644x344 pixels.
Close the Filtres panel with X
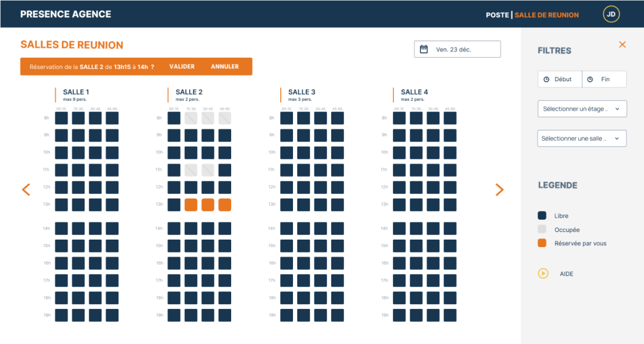(x=622, y=45)
